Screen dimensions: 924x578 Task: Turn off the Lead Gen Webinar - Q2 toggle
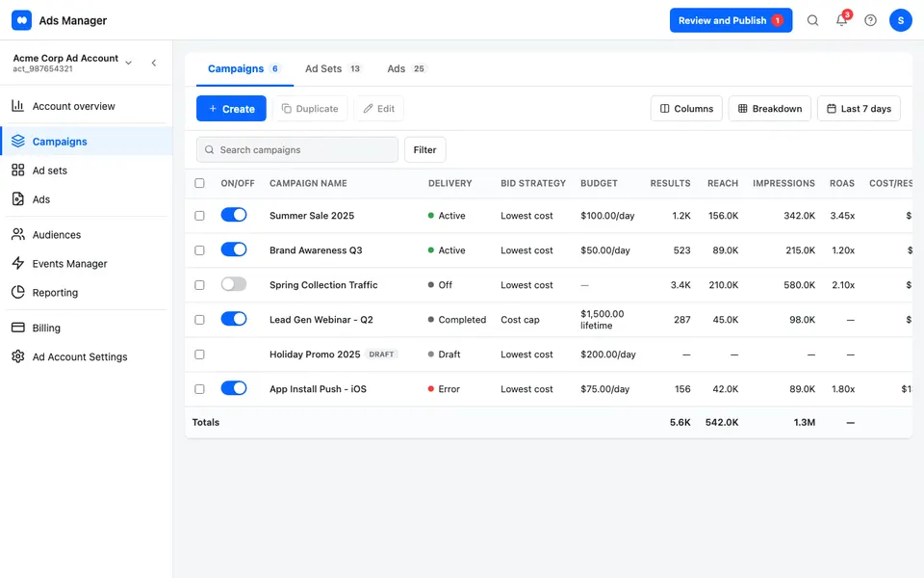[234, 319]
